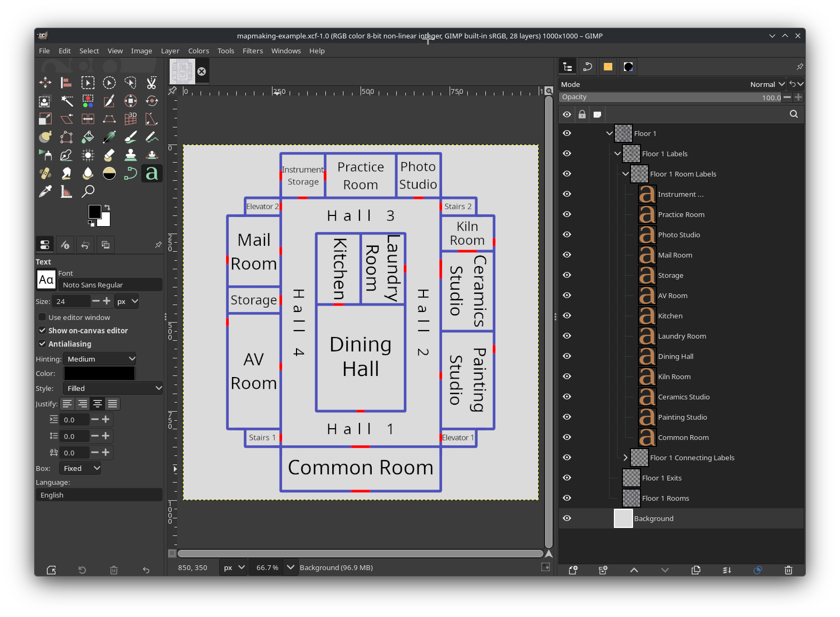
Task: Switch to the Paths dock tab
Action: click(588, 67)
